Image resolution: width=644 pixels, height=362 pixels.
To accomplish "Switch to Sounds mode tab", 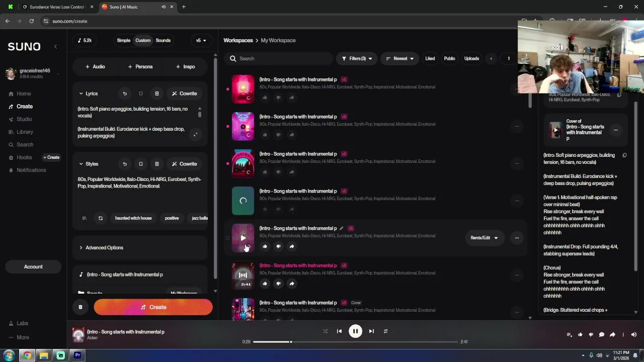I will click(x=163, y=41).
